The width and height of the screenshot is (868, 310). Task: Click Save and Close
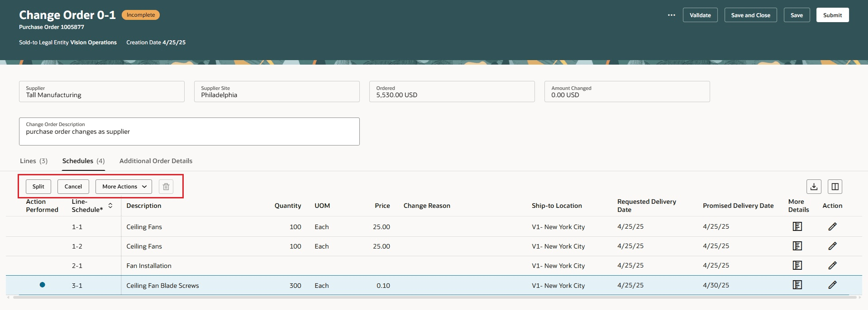coord(750,15)
